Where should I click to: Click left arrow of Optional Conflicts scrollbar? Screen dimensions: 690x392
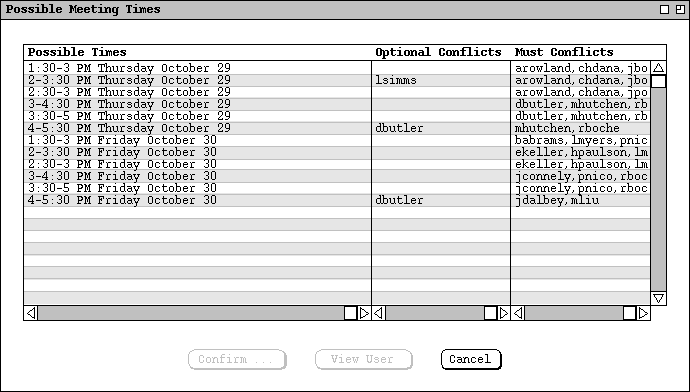[x=379, y=313]
